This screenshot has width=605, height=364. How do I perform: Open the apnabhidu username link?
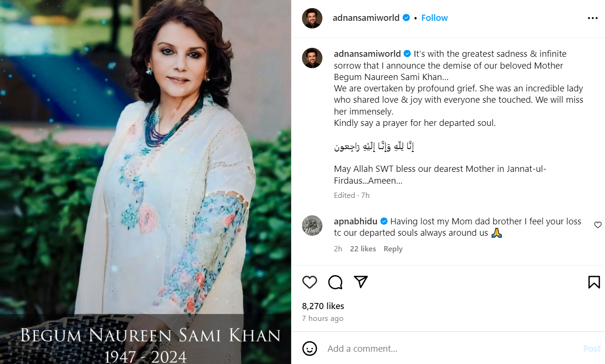[x=356, y=222]
